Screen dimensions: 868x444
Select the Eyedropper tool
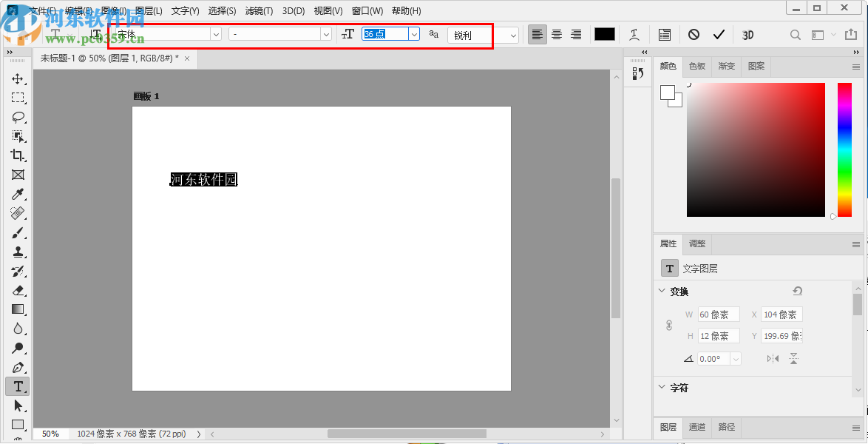(18, 194)
